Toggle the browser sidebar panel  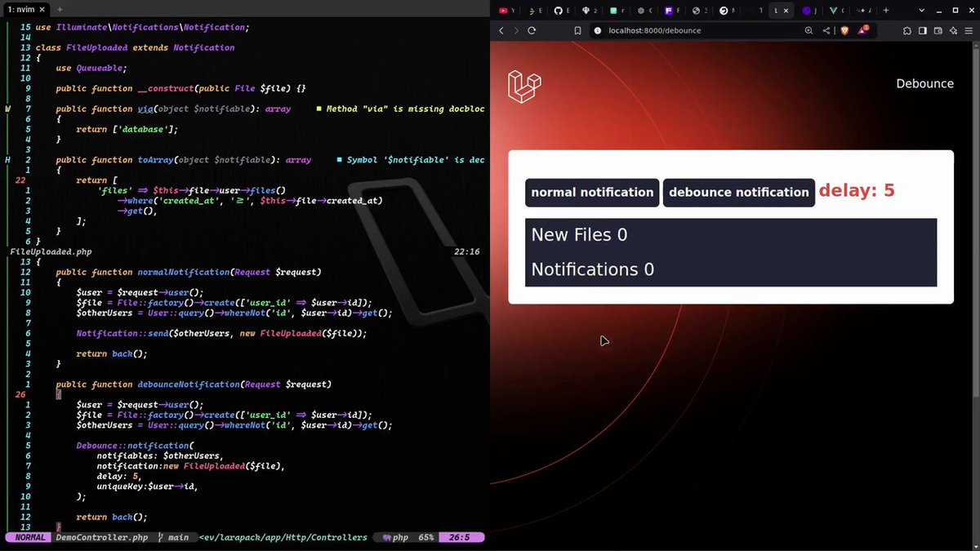pos(923,30)
